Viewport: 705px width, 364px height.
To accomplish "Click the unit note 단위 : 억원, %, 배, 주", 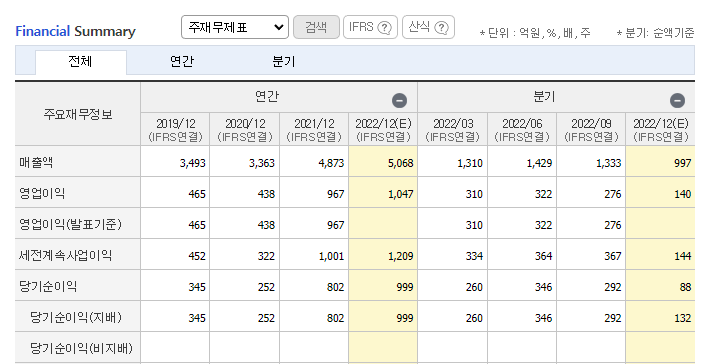I will [x=535, y=33].
